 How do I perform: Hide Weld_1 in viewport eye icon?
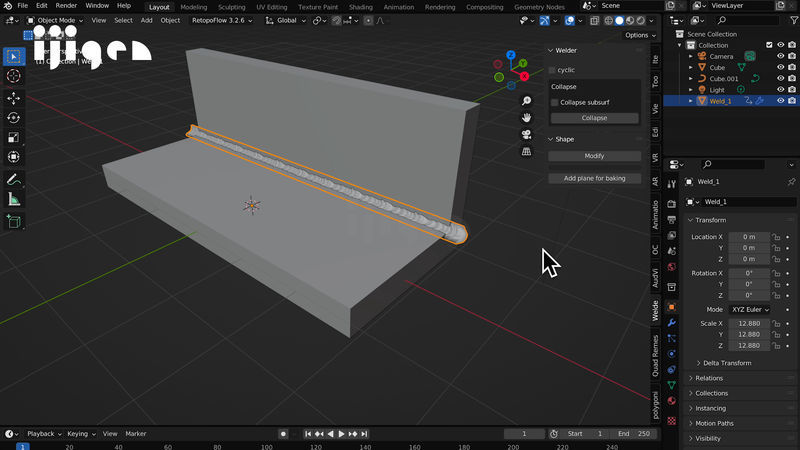pyautogui.click(x=781, y=101)
